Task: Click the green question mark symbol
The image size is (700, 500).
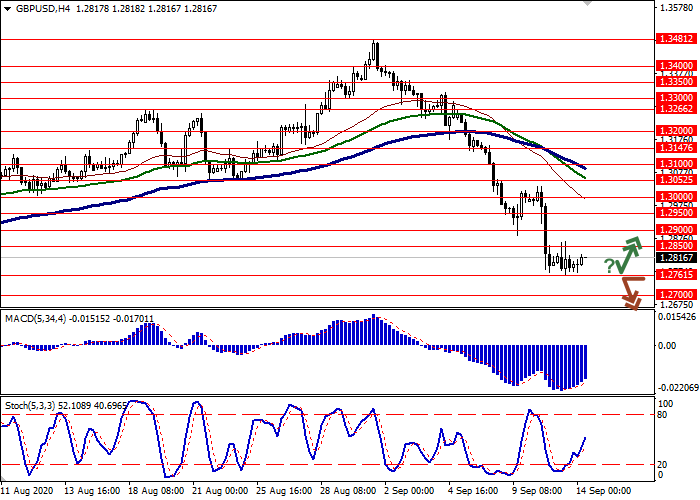Action: coord(609,265)
